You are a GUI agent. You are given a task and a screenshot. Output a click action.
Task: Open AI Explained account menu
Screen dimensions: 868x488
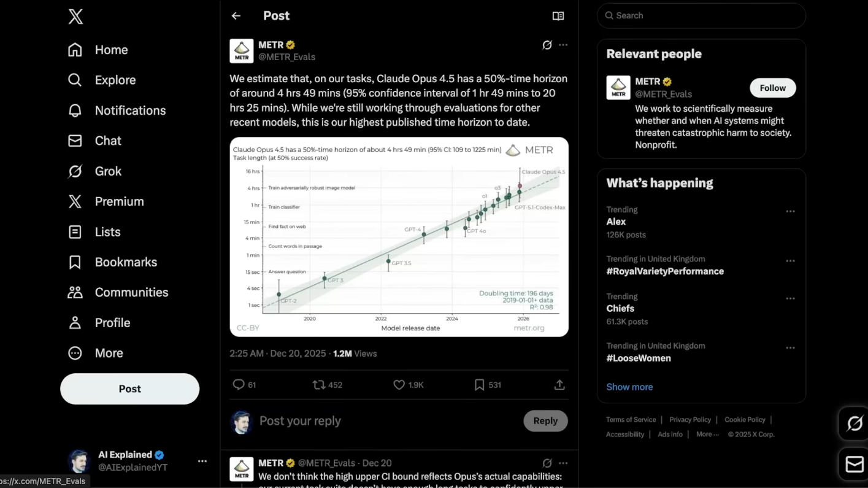(x=202, y=461)
